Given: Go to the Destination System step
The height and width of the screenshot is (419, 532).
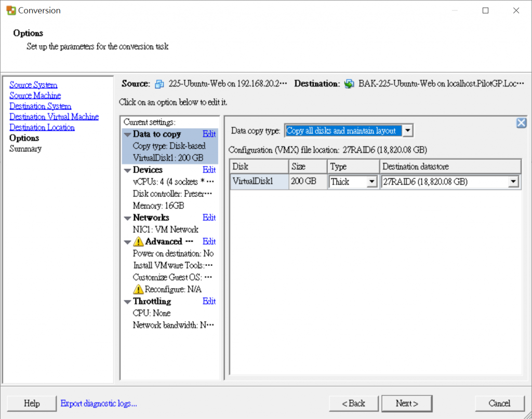Looking at the screenshot, I should 40,106.
